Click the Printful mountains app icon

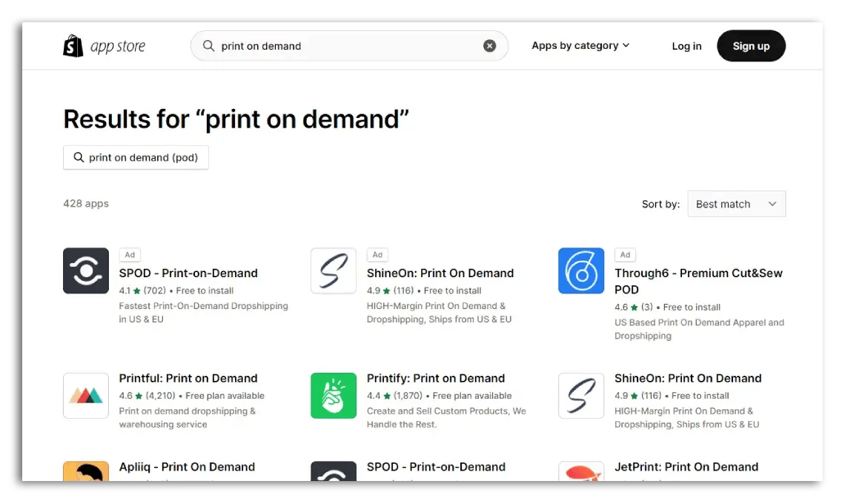pyautogui.click(x=85, y=396)
